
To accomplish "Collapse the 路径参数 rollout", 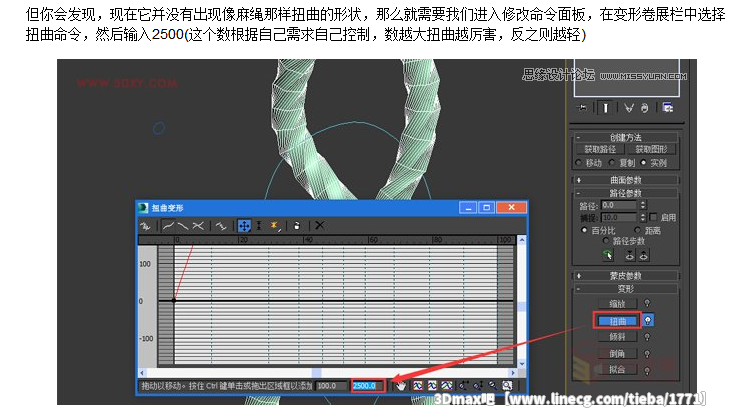I will (x=626, y=193).
